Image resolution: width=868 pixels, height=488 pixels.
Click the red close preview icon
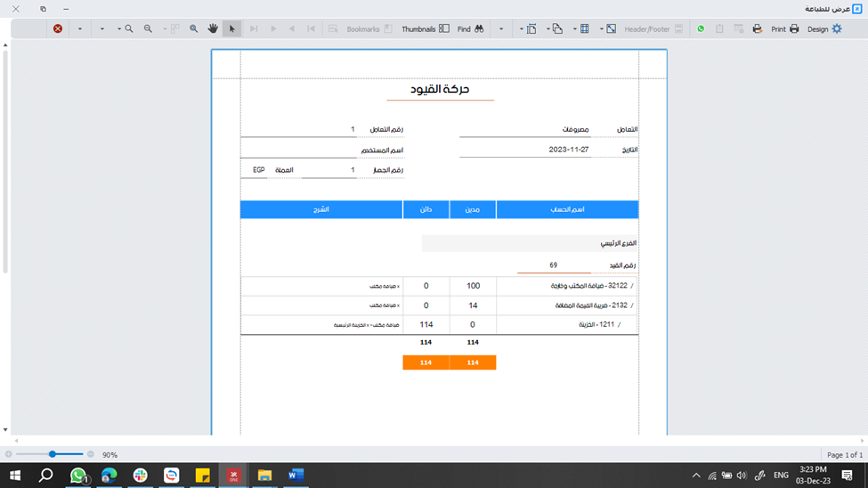[58, 29]
